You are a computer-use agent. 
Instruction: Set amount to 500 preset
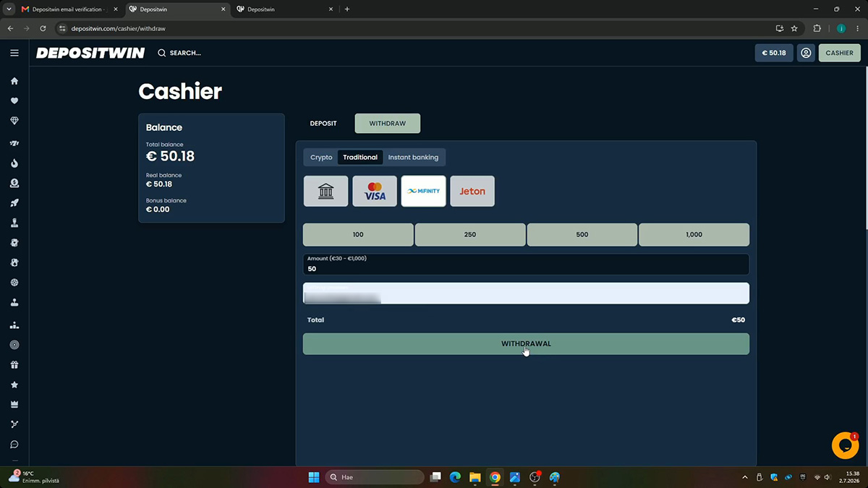582,234
